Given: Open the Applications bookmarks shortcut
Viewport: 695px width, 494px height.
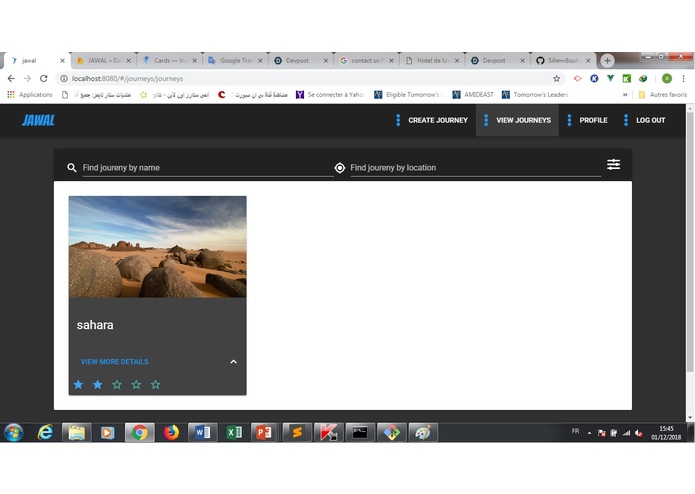Looking at the screenshot, I should tap(30, 94).
